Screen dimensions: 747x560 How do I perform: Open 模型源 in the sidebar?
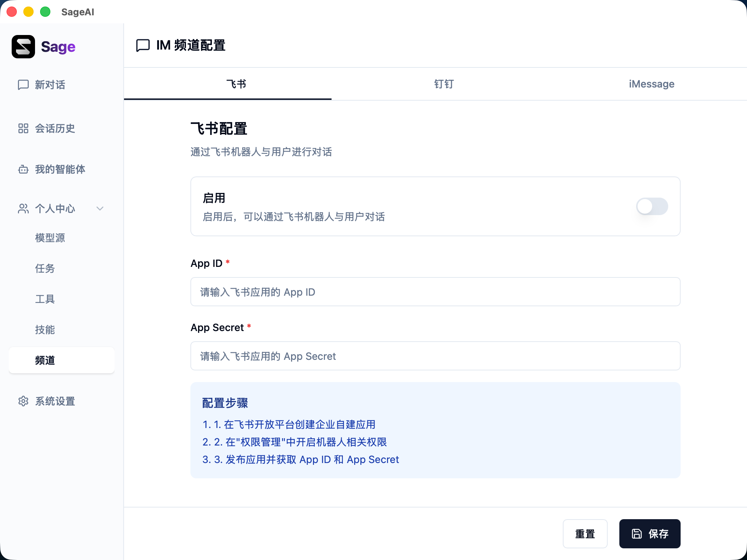click(x=50, y=238)
